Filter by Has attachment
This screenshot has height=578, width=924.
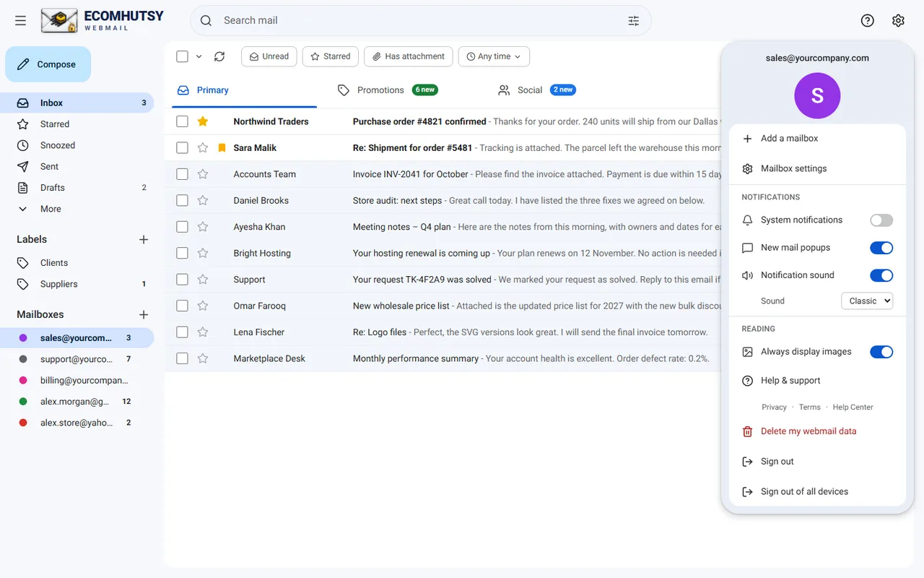(x=409, y=56)
